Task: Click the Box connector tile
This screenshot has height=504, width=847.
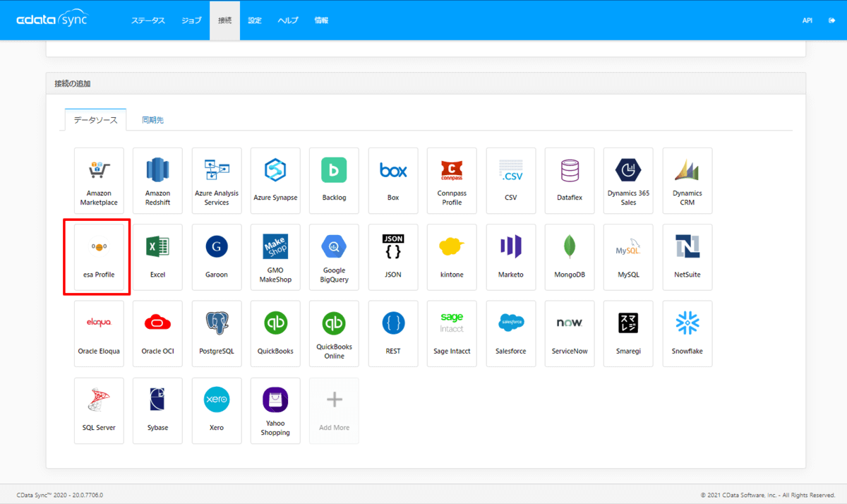Action: [393, 181]
